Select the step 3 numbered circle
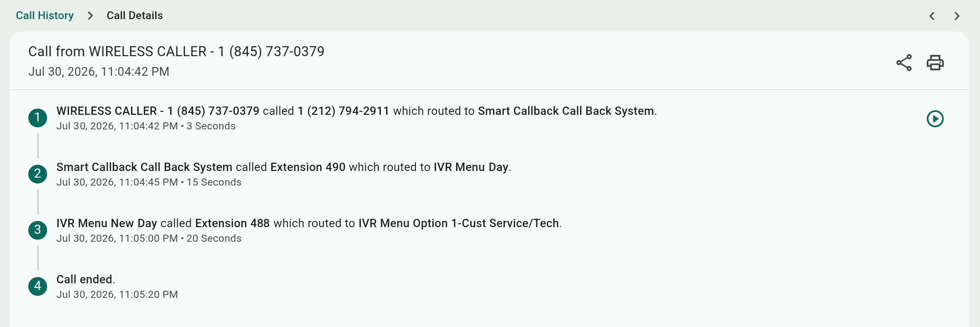This screenshot has width=980, height=327. [x=37, y=230]
